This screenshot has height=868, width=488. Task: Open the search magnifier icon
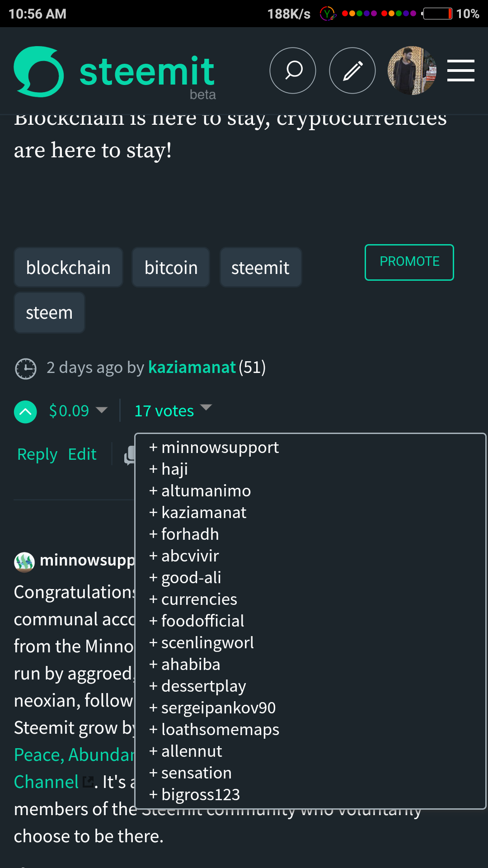tap(293, 71)
